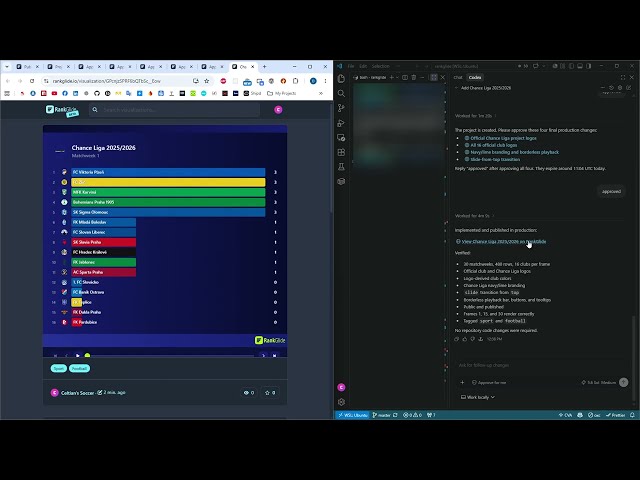Click the notifications bell in VS Code status bar

[632, 415]
